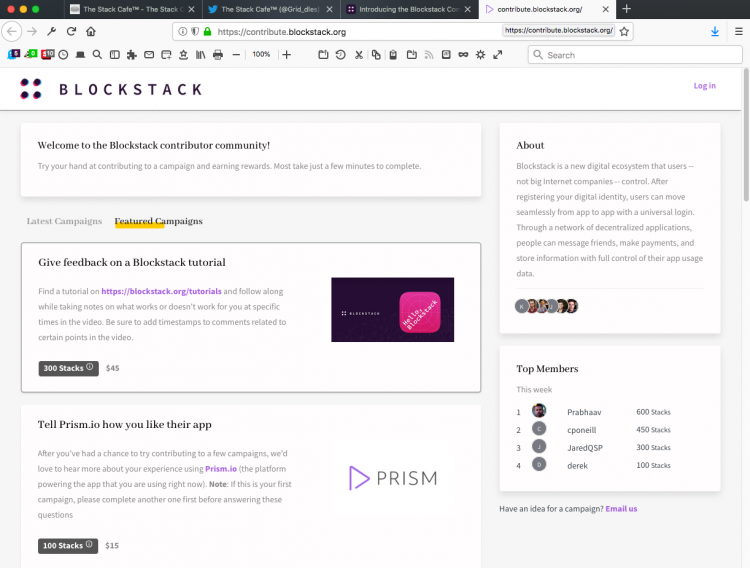The height and width of the screenshot is (568, 750).
Task: Open preferences with the gear icon
Action: click(x=480, y=55)
